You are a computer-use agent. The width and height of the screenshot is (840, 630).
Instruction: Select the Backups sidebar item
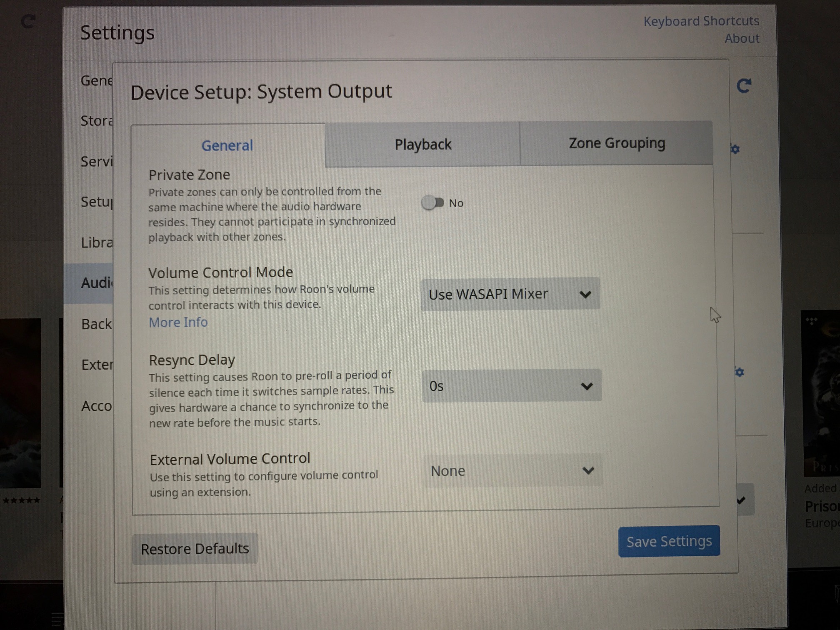pos(97,324)
